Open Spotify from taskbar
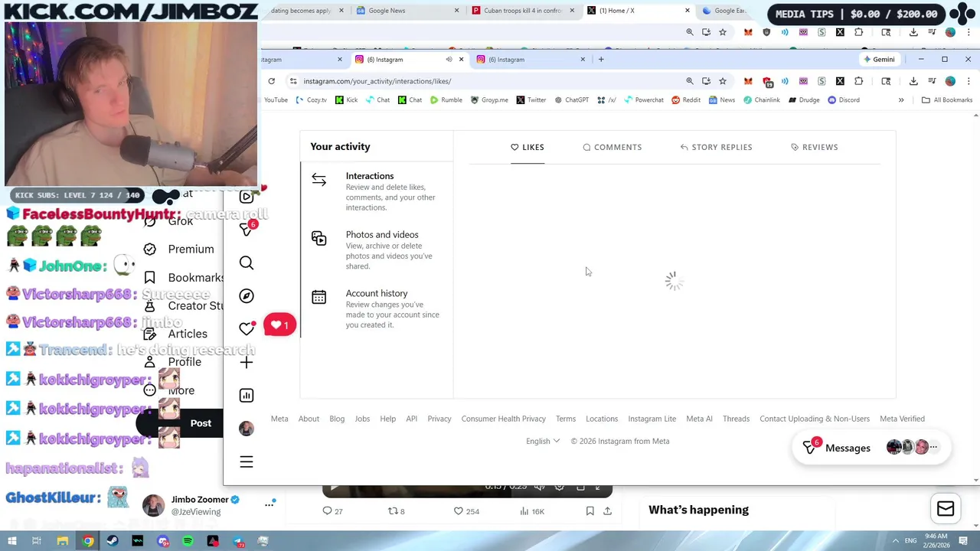980x551 pixels. pos(188,541)
